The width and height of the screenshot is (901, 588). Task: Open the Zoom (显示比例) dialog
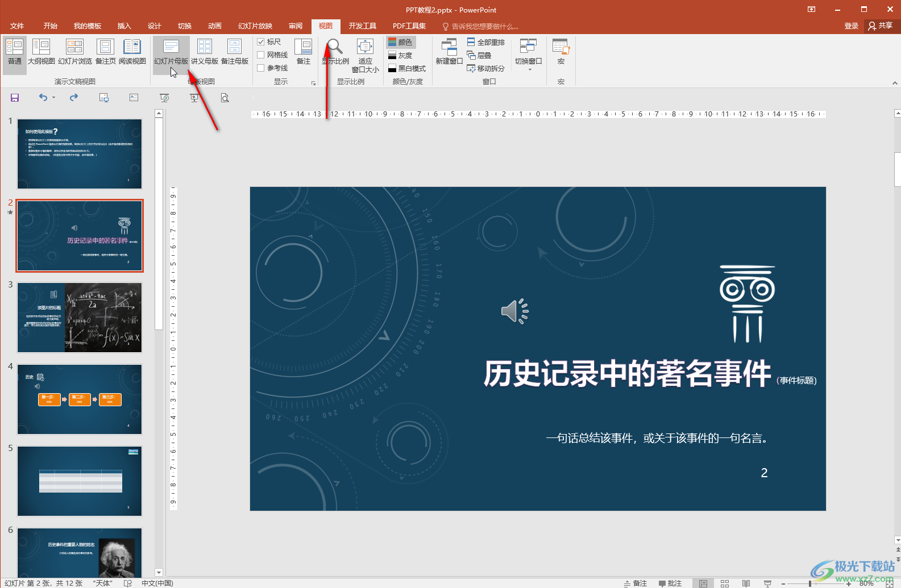coord(335,52)
